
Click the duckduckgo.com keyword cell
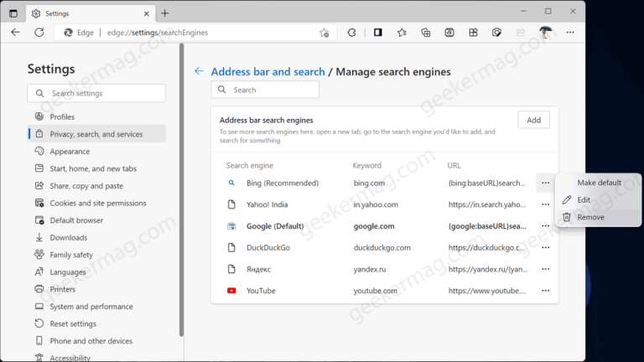click(x=382, y=247)
